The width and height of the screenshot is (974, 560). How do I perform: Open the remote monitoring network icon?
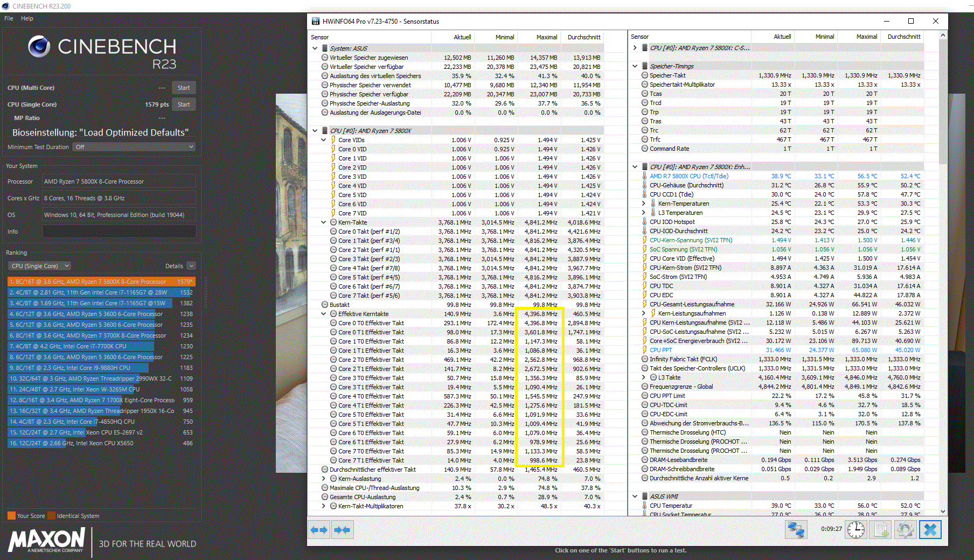796,530
